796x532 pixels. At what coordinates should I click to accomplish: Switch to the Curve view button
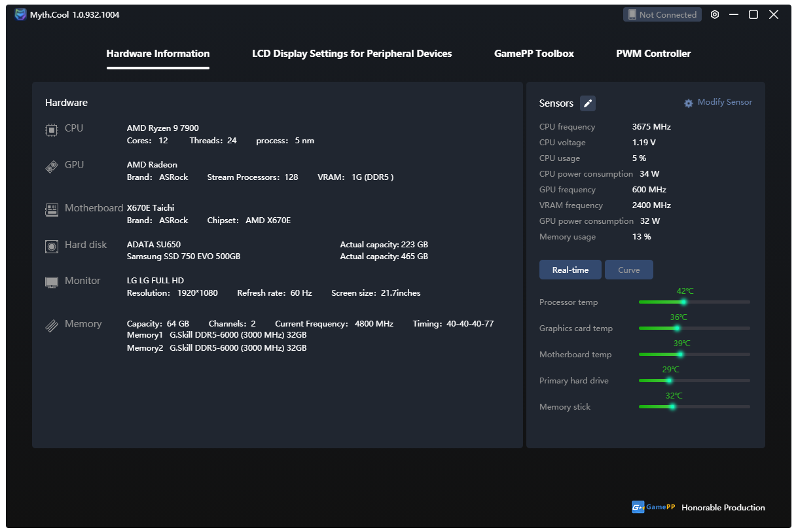click(x=628, y=270)
